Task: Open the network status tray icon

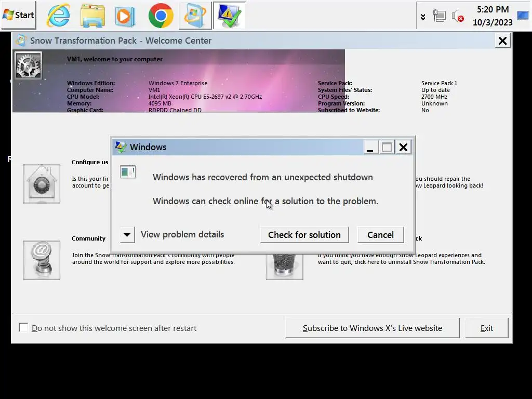Action: (440, 16)
